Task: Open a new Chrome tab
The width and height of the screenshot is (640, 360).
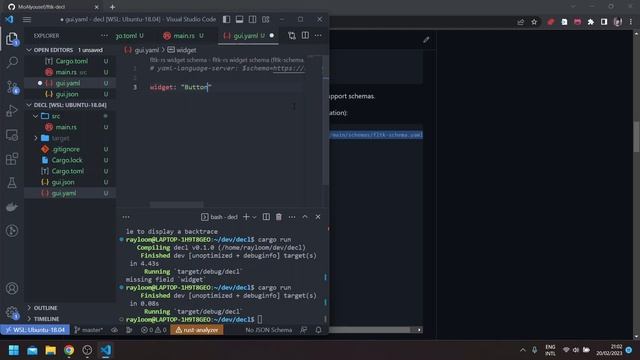Action: click(112, 7)
